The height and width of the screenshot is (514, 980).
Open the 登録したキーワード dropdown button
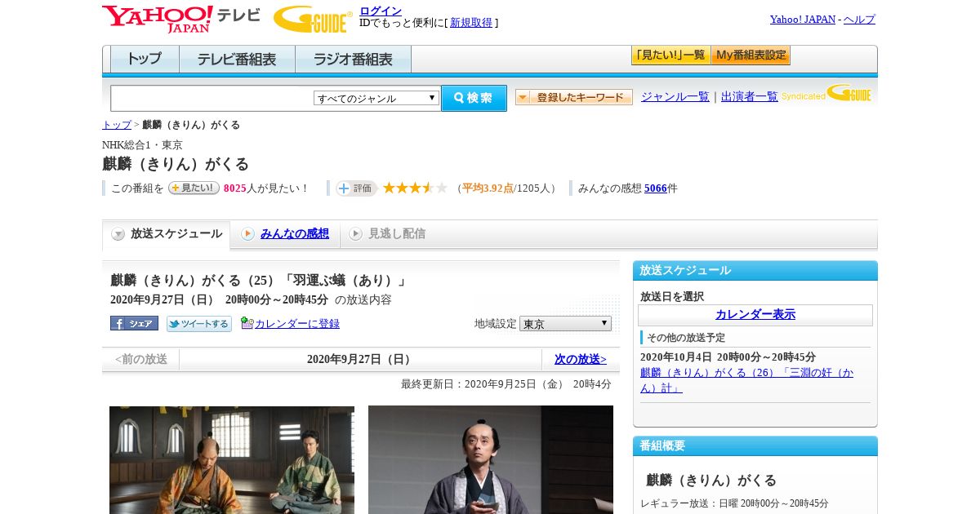pos(574,97)
